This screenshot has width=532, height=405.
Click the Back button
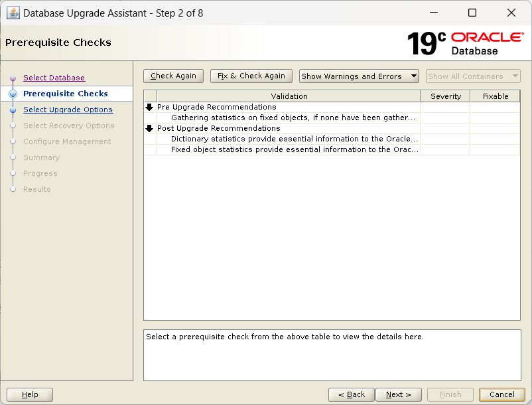352,394
